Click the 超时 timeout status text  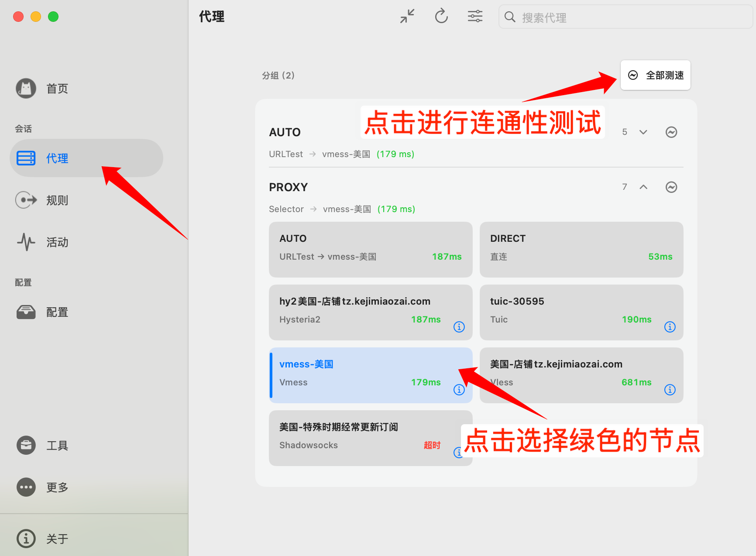coord(432,445)
